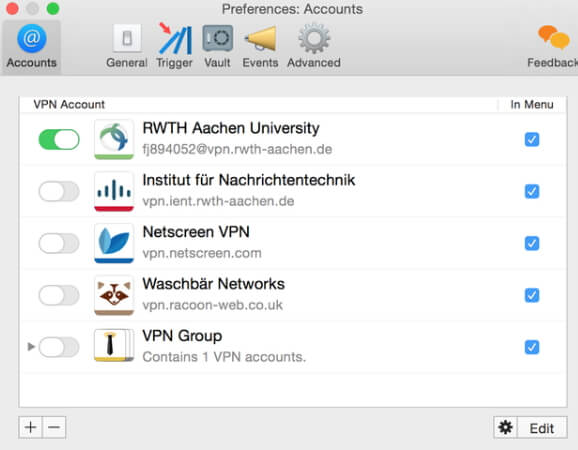Click the RWTH Aachen University account icon

pyautogui.click(x=114, y=139)
